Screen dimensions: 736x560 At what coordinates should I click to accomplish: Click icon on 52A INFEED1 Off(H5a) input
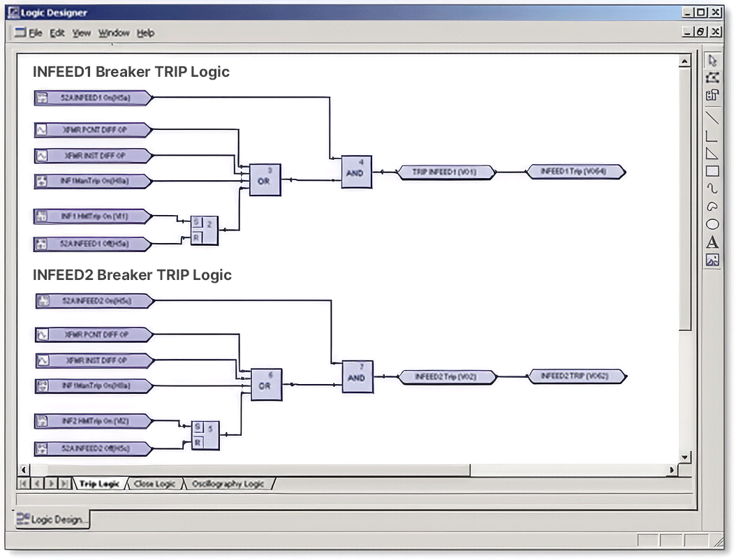click(42, 244)
